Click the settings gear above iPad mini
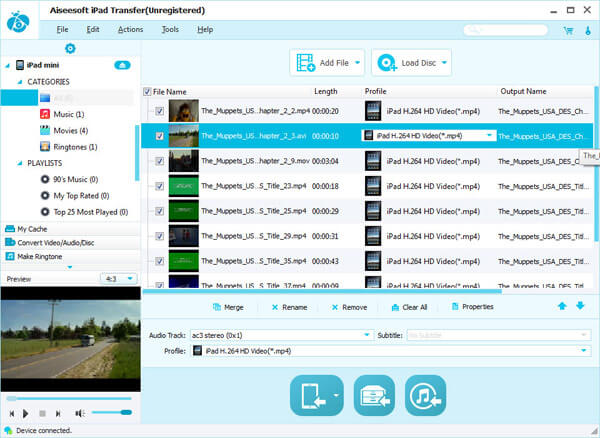The height and width of the screenshot is (438, 600). [x=70, y=49]
